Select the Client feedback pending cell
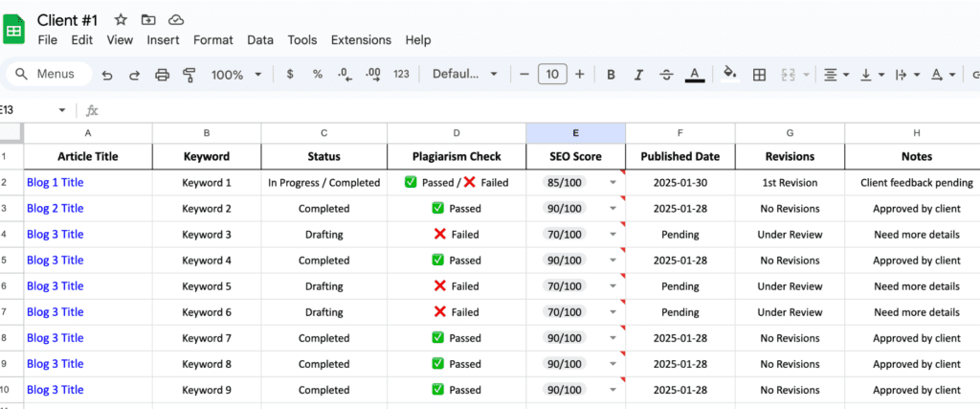The image size is (980, 409). [x=917, y=183]
